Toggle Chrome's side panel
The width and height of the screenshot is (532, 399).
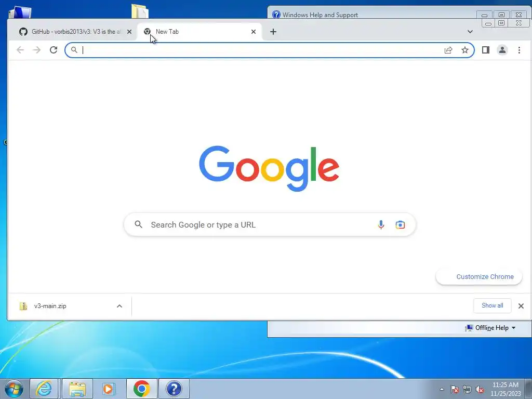486,50
